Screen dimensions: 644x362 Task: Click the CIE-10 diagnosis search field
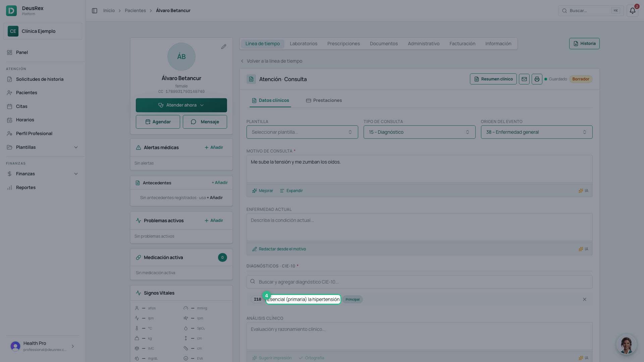click(419, 282)
